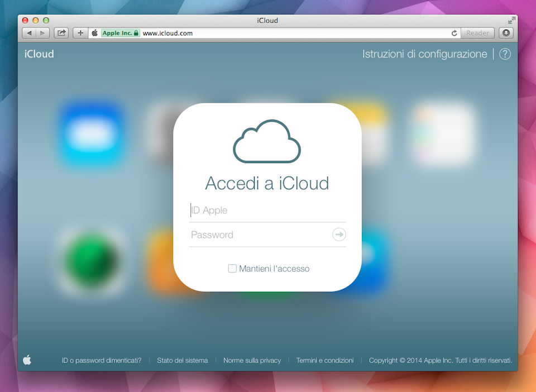Click the iCloud logo text at top left
The height and width of the screenshot is (392, 536).
click(39, 54)
